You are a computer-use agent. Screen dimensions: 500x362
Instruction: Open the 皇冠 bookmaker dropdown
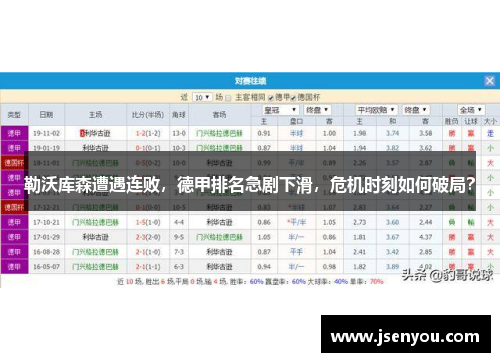[280, 110]
